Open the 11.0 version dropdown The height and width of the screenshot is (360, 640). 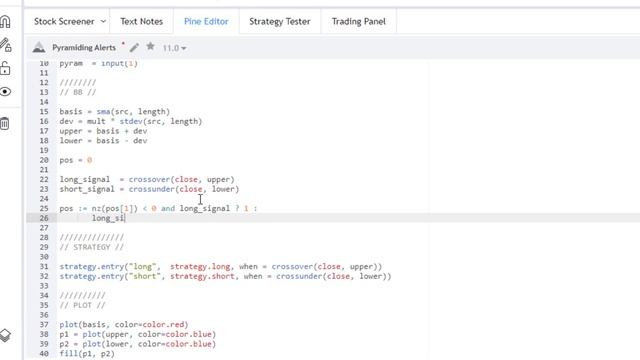pos(174,48)
